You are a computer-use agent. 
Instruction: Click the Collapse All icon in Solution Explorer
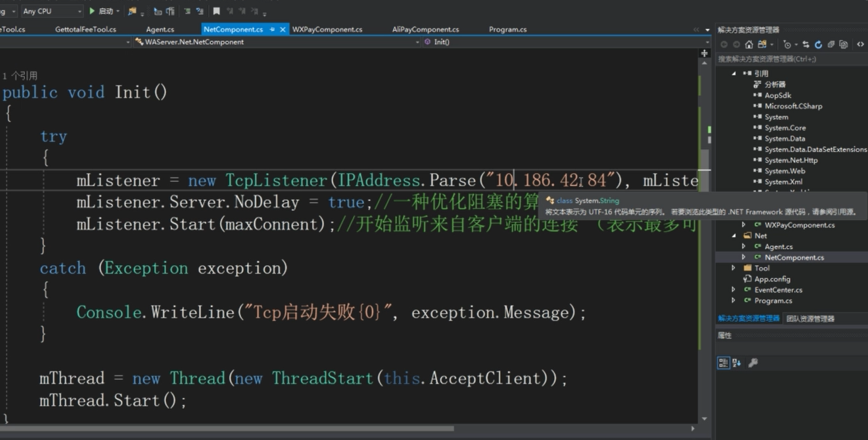click(831, 44)
